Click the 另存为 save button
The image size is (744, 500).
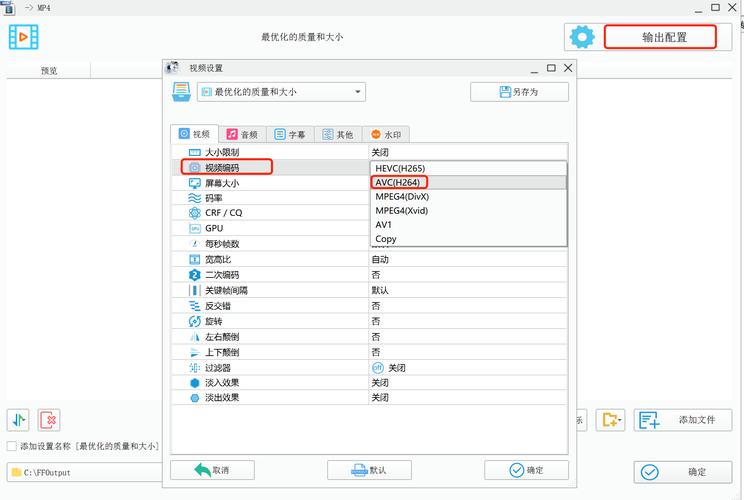519,92
